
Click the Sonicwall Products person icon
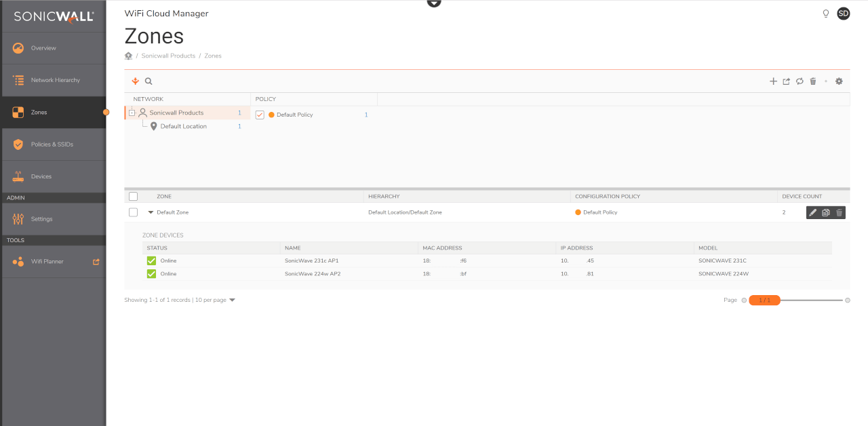coord(142,113)
